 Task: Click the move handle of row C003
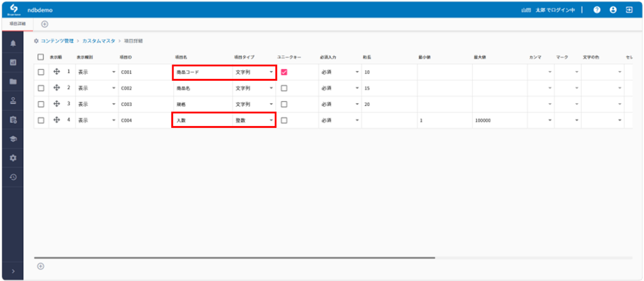[57, 104]
